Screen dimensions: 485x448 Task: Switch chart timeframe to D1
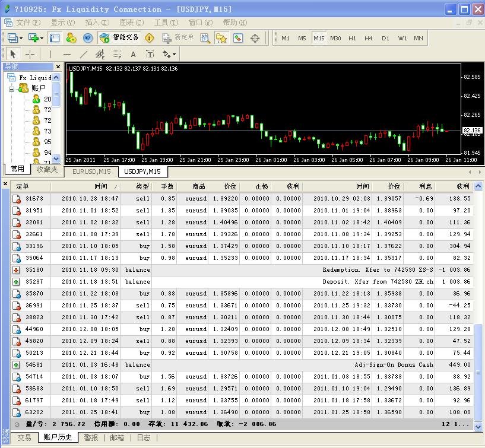(385, 38)
